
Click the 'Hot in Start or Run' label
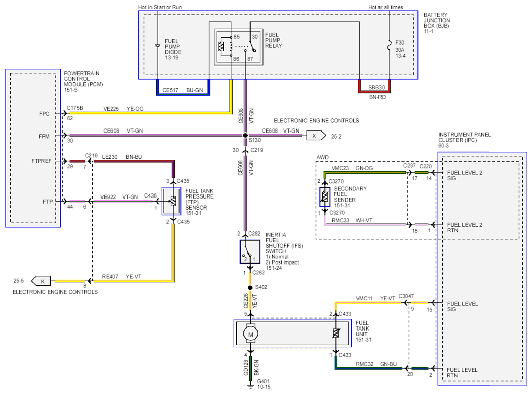[160, 7]
